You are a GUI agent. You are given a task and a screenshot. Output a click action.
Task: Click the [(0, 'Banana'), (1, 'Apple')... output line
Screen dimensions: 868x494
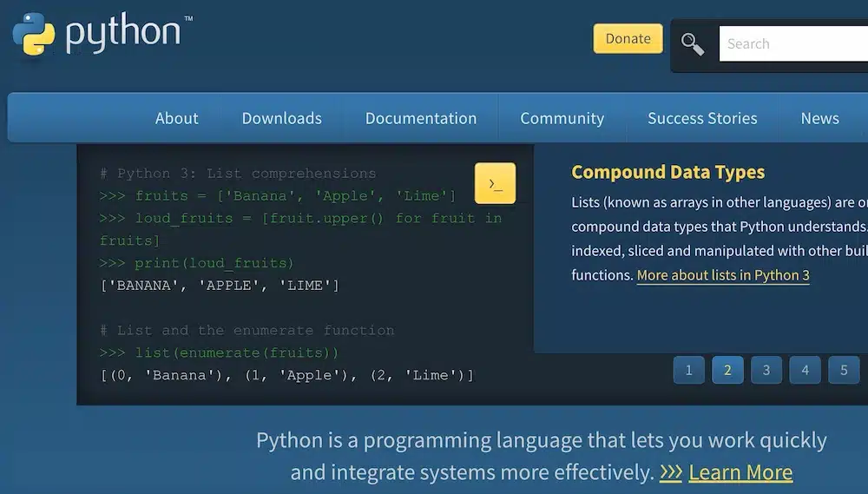(286, 375)
